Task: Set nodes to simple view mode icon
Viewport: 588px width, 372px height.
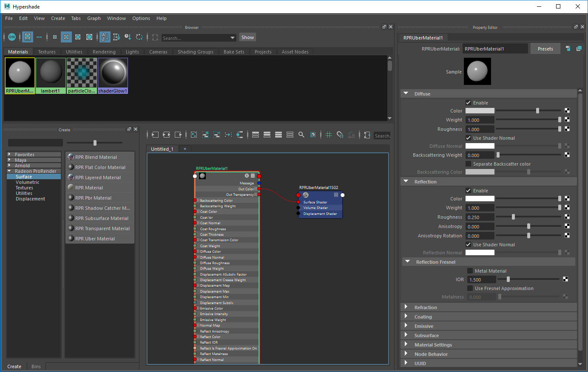Action: (x=256, y=135)
